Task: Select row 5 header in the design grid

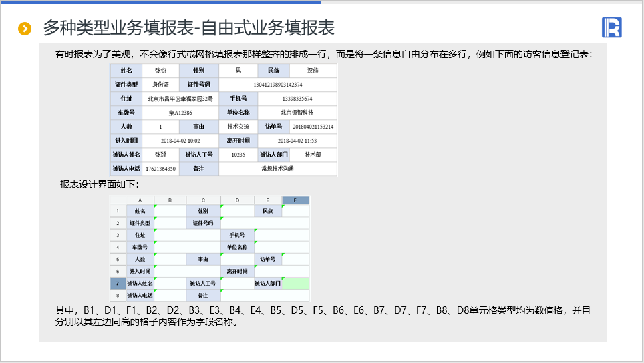Action: [118, 259]
